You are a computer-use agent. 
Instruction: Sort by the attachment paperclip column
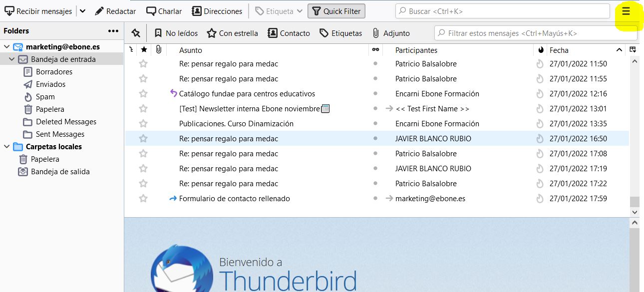[158, 50]
